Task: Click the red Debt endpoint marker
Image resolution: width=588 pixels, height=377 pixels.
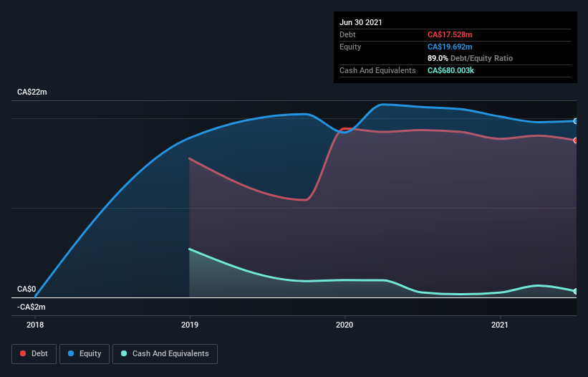Action: (576, 140)
